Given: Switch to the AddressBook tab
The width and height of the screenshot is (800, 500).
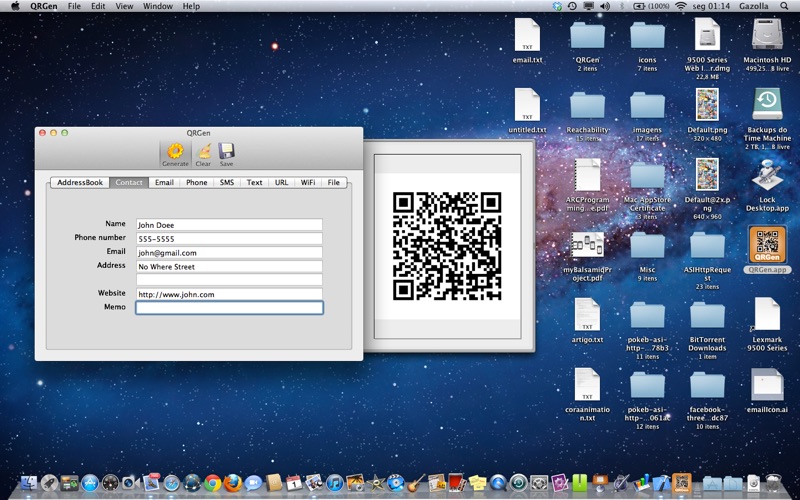Looking at the screenshot, I should [80, 182].
